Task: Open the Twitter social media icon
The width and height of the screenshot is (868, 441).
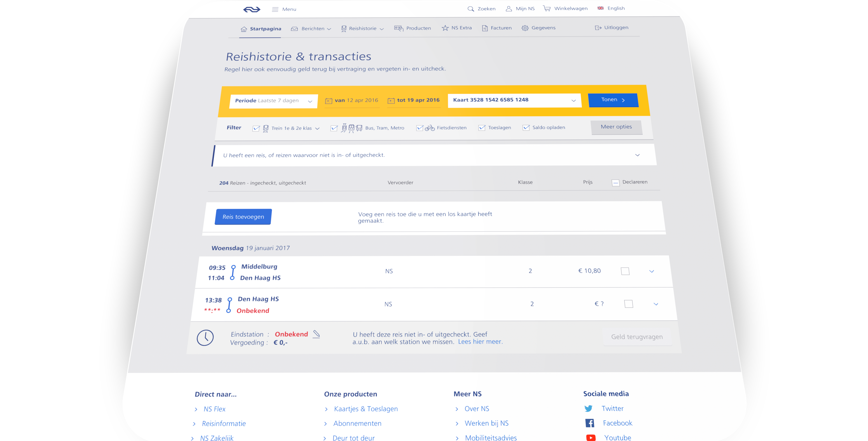Action: click(x=588, y=409)
